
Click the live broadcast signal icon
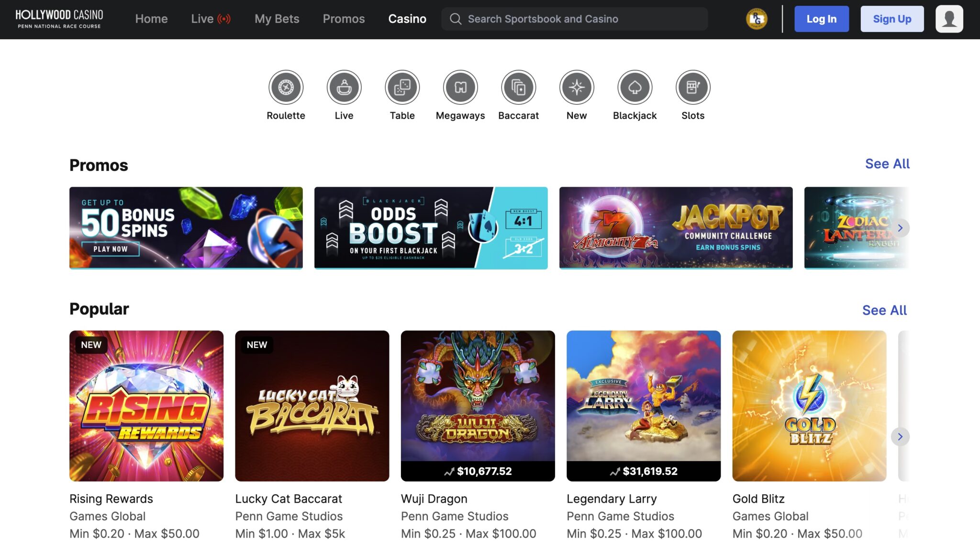[x=224, y=19]
